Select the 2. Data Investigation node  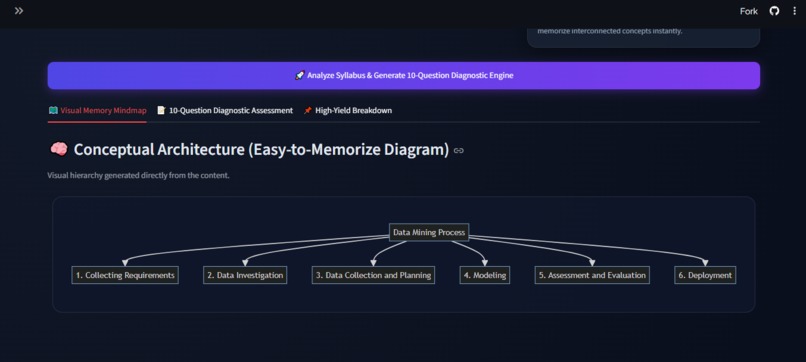[245, 275]
